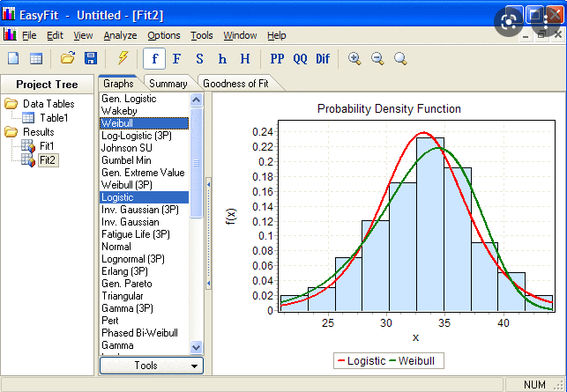The image size is (567, 392).
Task: Open the File menu
Action: point(29,35)
